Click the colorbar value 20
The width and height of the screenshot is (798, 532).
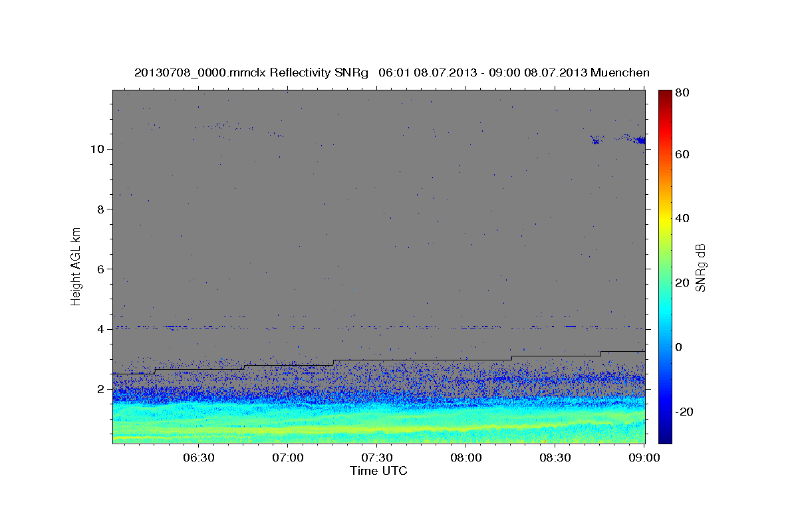click(x=682, y=283)
